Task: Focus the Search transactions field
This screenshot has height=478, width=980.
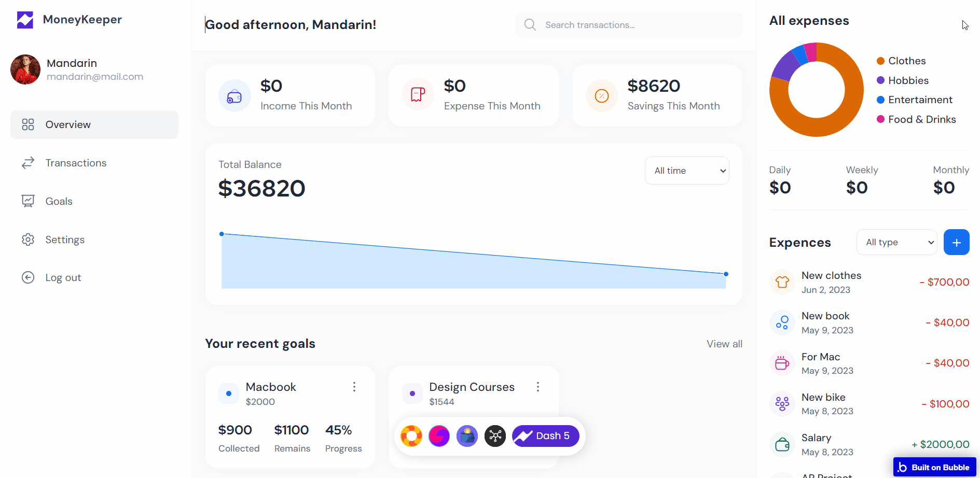Action: 638,25
